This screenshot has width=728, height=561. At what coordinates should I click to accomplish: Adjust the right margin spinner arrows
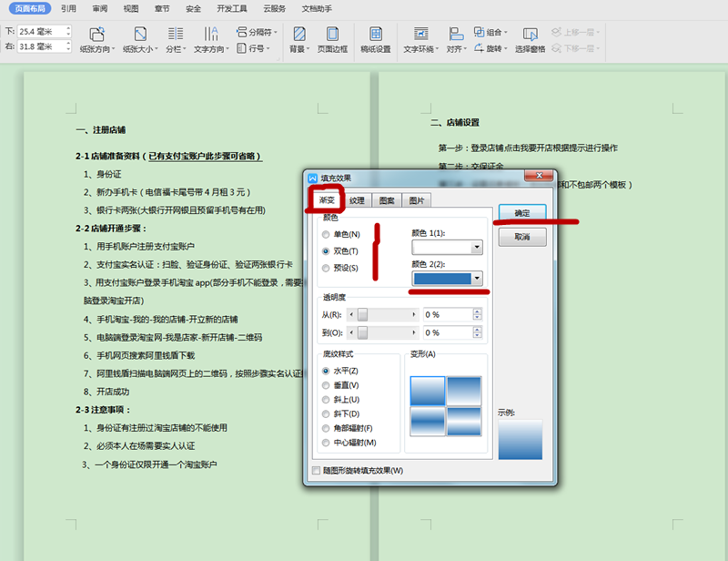[x=68, y=46]
